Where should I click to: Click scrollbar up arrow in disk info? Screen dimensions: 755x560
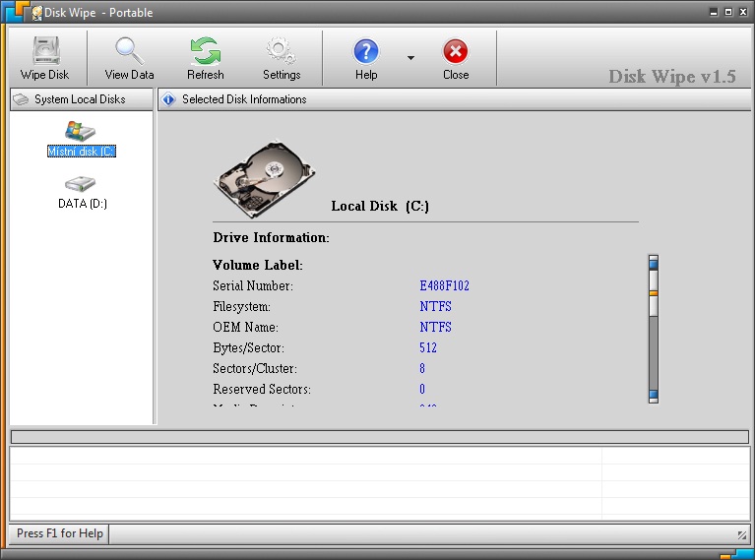654,263
